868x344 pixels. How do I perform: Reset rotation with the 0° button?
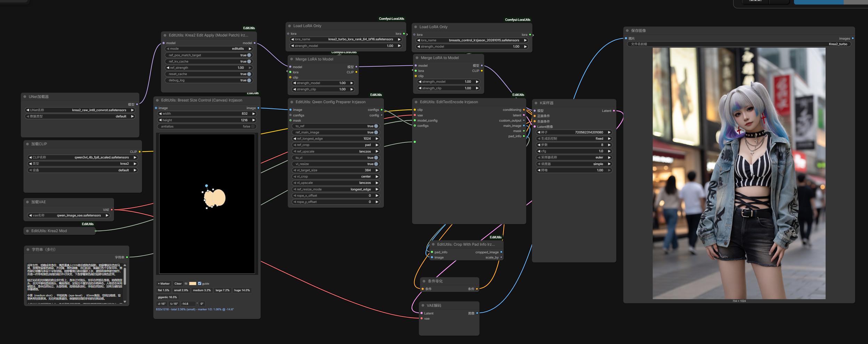tap(202, 304)
